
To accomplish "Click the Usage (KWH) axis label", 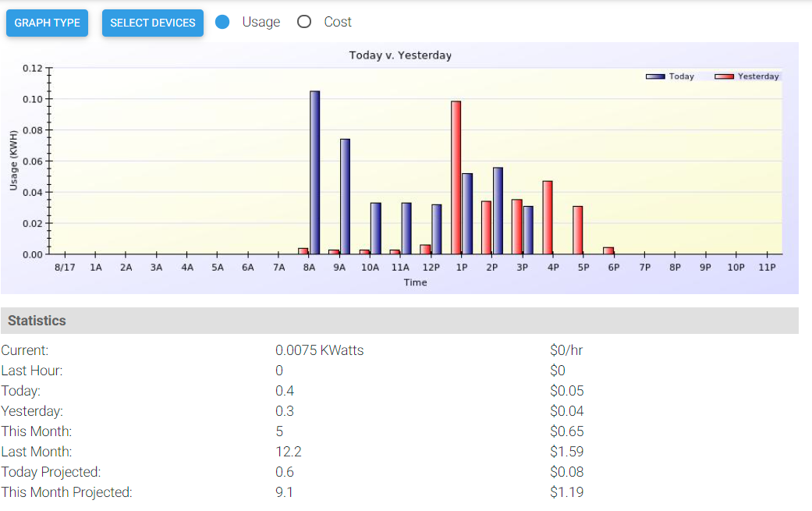I will click(14, 161).
